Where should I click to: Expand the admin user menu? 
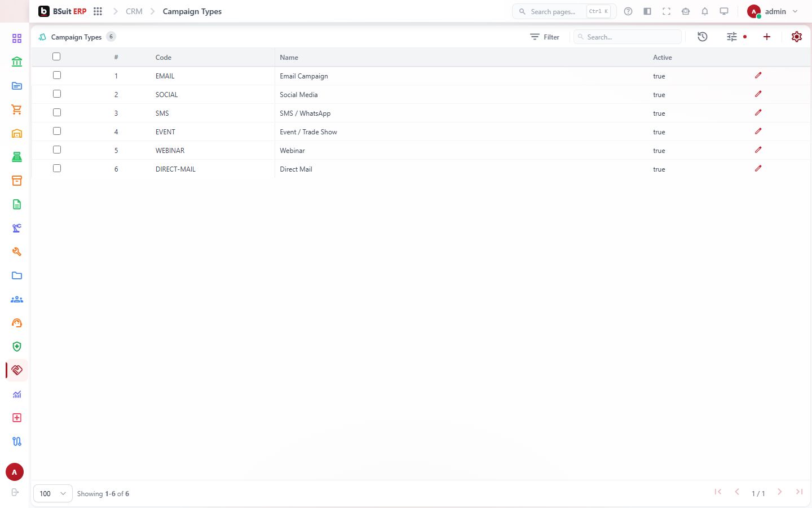pos(773,11)
